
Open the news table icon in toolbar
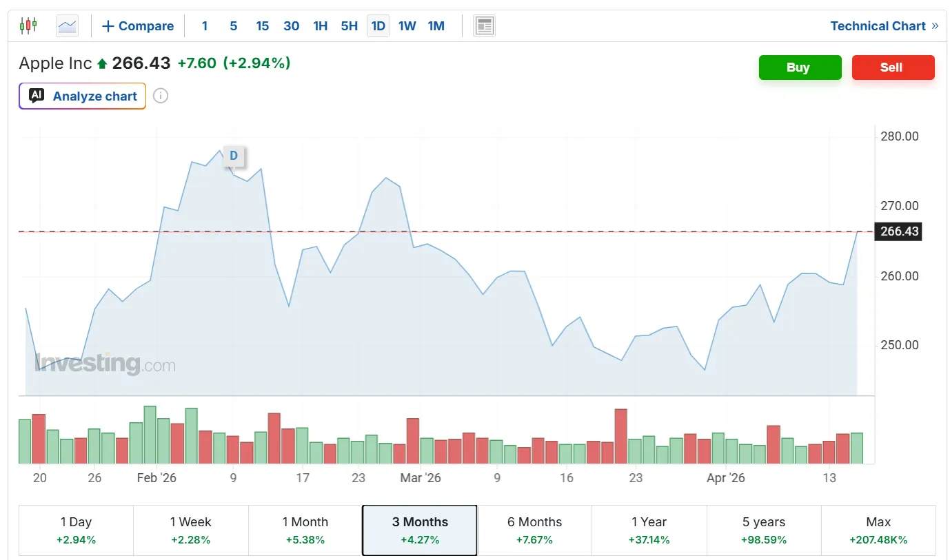484,26
